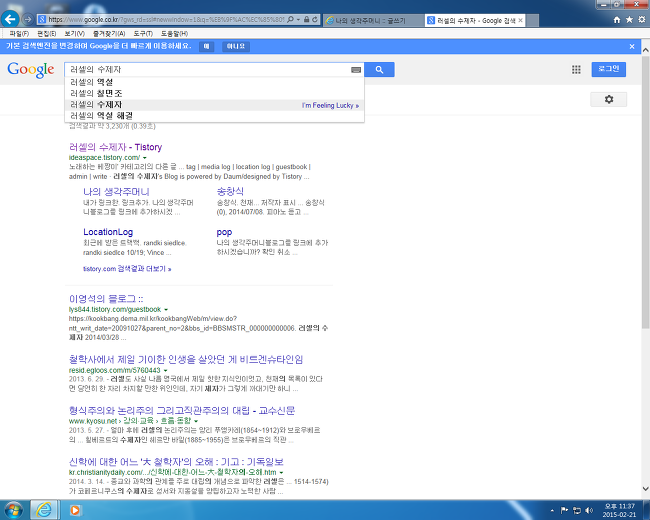650x520 pixels.
Task: Select suggestion 러셀의 역설
Action: tap(214, 82)
